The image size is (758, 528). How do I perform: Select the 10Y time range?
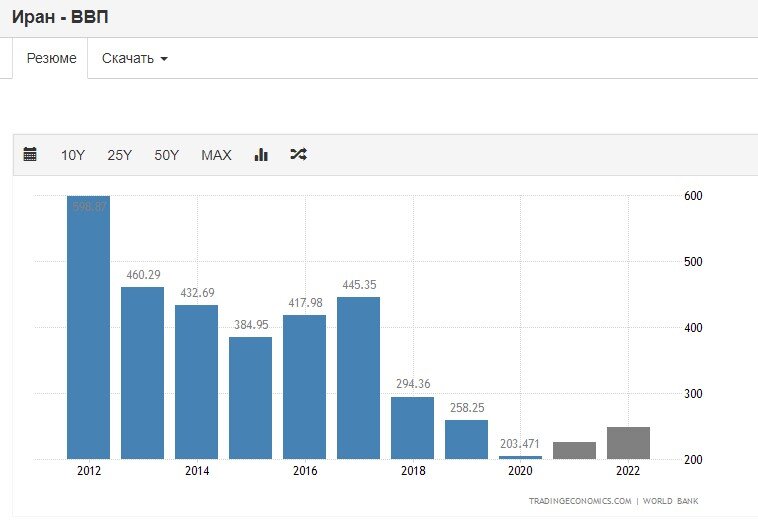click(73, 155)
